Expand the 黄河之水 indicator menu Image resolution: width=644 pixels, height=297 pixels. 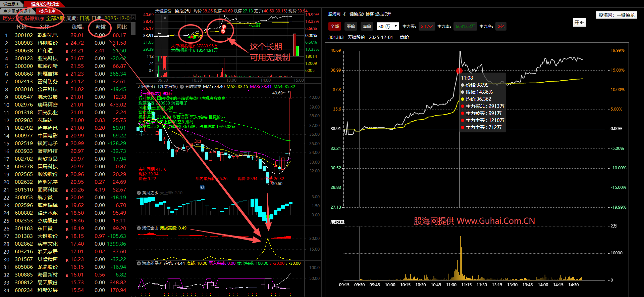pos(139,193)
